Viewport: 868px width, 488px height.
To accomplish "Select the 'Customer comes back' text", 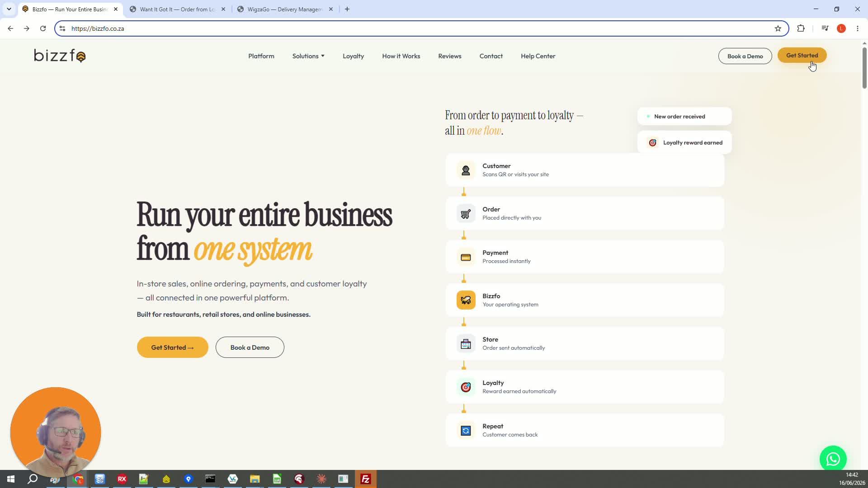I will 510,435.
